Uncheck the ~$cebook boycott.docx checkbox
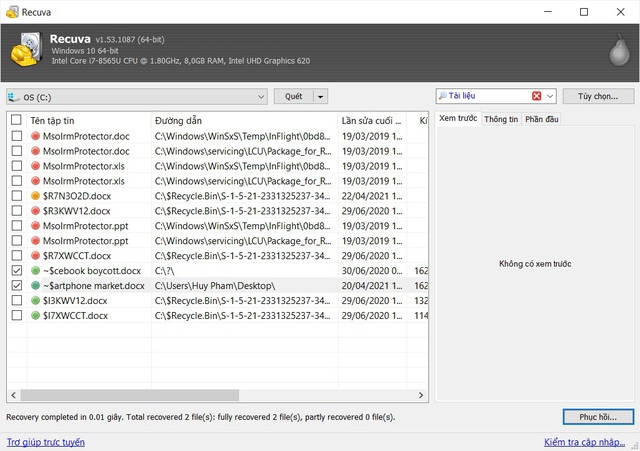The image size is (640, 451). click(15, 271)
